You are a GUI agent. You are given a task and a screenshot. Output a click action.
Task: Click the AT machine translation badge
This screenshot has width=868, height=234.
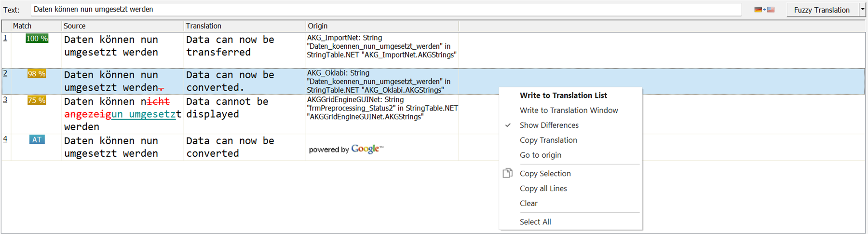pos(37,139)
